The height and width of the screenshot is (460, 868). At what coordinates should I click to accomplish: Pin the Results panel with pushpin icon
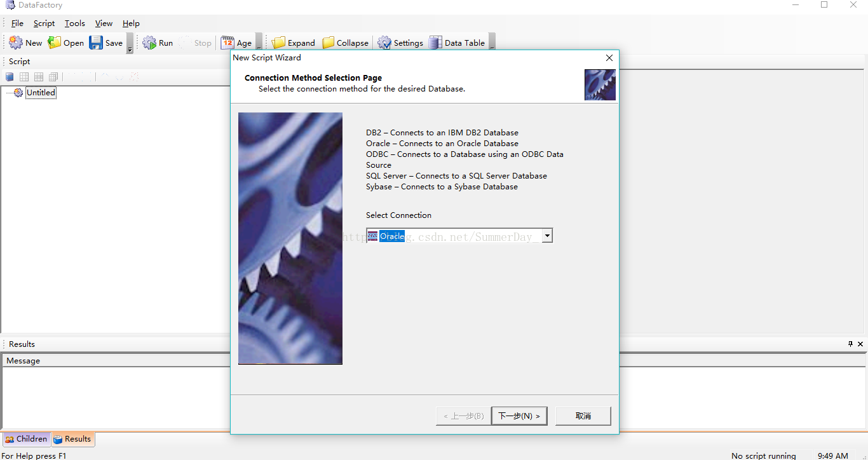coord(851,344)
